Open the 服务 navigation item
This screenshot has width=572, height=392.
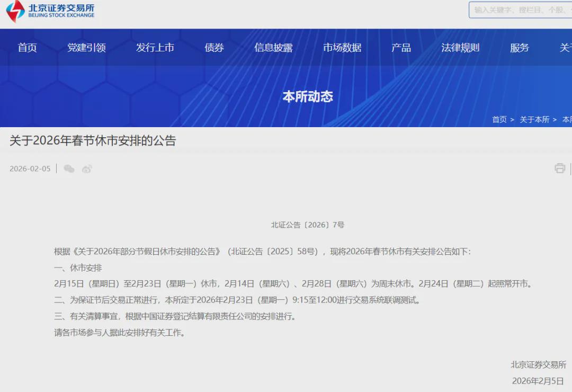(519, 48)
